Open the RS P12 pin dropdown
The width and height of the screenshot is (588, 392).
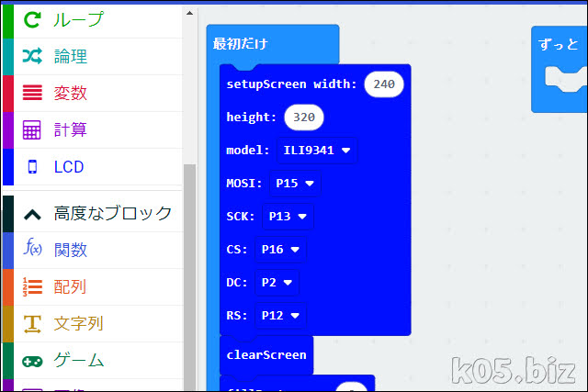280,316
